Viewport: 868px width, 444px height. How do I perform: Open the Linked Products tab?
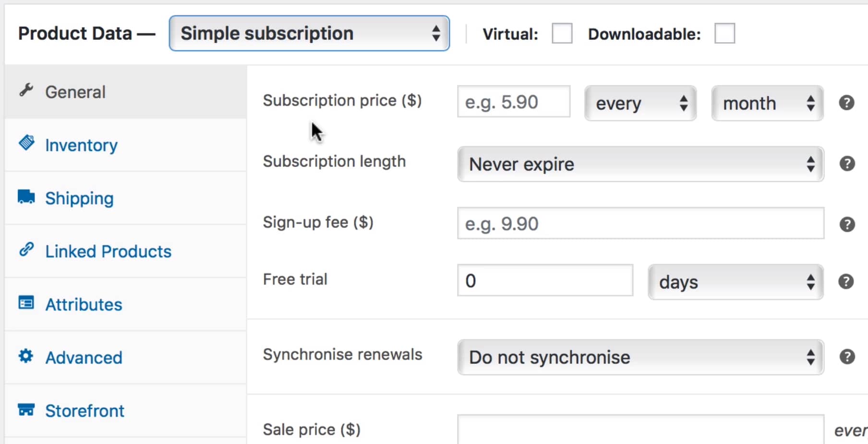pos(108,252)
